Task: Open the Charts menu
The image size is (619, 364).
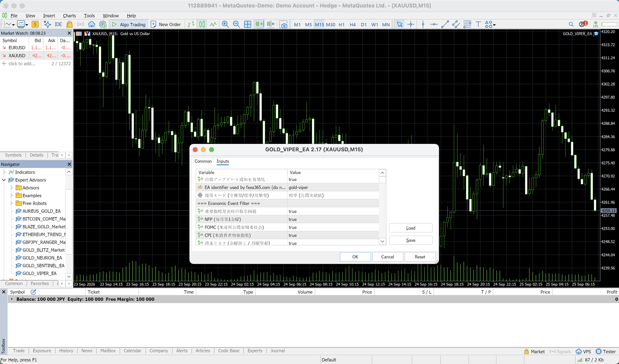Action: tap(69, 15)
